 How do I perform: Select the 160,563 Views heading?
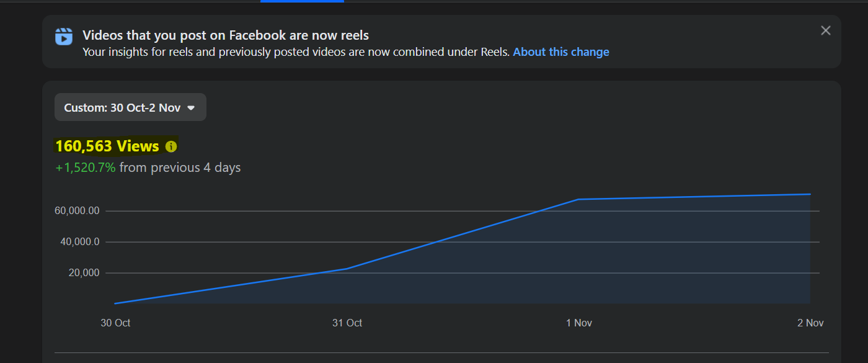(x=107, y=146)
